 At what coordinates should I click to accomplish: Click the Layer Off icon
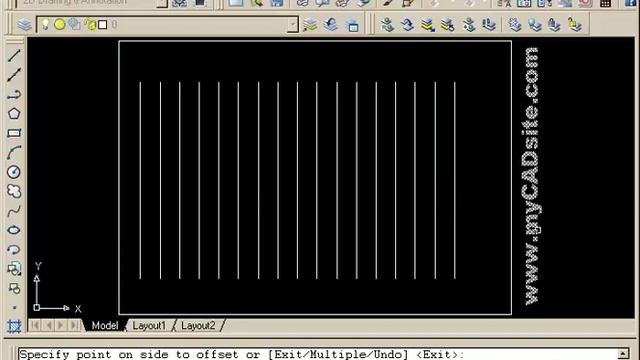[535, 25]
